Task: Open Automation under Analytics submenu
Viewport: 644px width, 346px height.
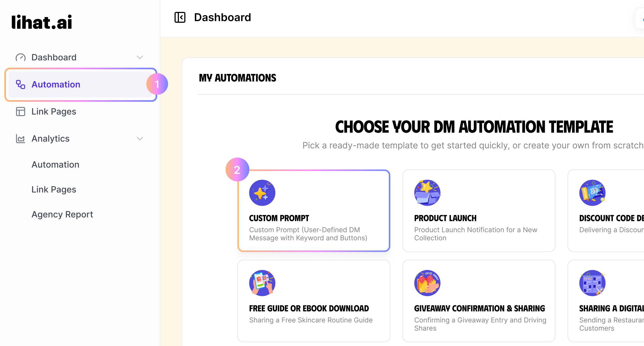Action: (55, 165)
